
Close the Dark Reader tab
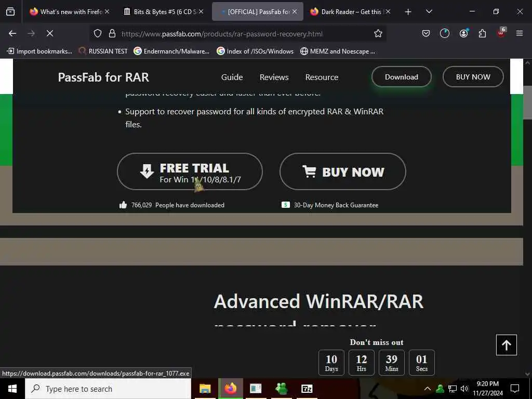(x=388, y=11)
